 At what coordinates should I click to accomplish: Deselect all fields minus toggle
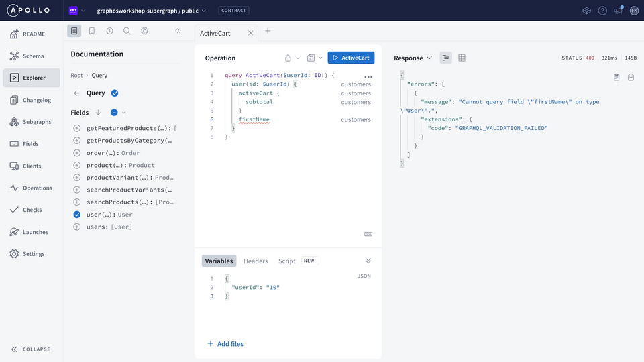click(x=114, y=113)
